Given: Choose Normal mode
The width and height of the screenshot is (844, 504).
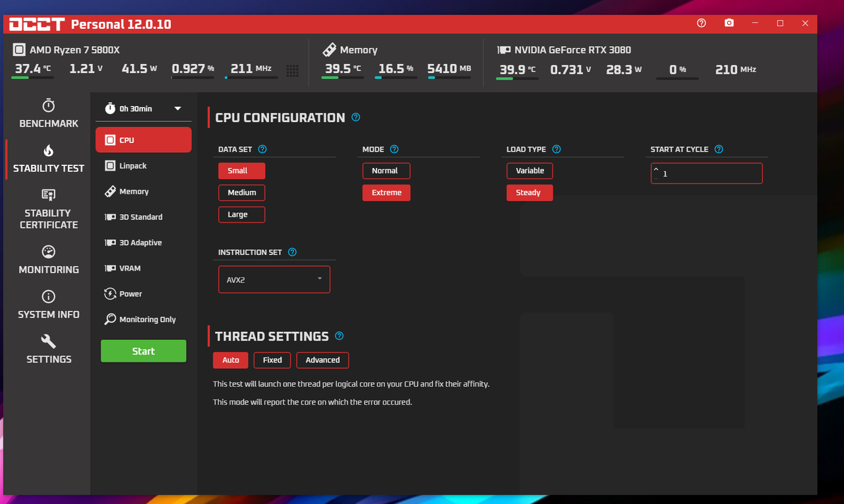Looking at the screenshot, I should pos(386,171).
